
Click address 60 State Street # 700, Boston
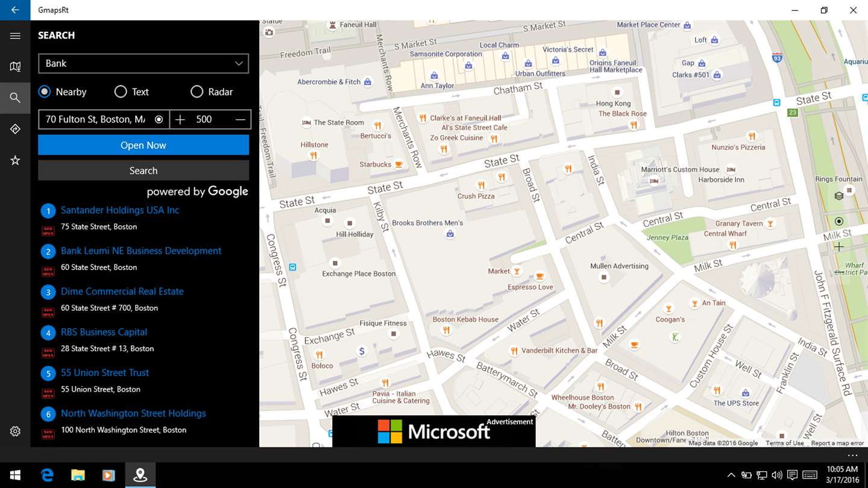click(x=109, y=308)
